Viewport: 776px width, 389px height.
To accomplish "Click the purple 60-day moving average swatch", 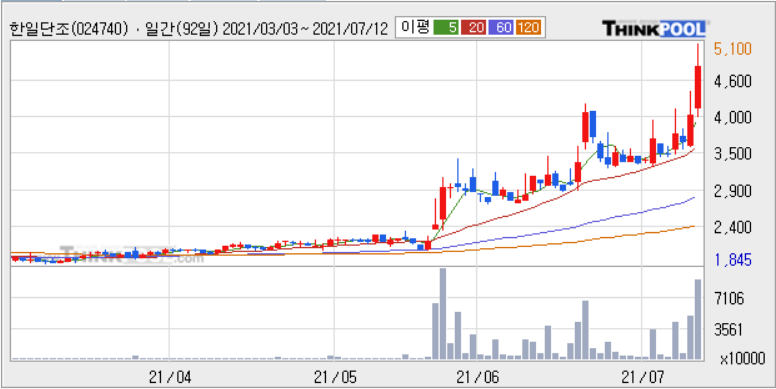I will coord(502,28).
